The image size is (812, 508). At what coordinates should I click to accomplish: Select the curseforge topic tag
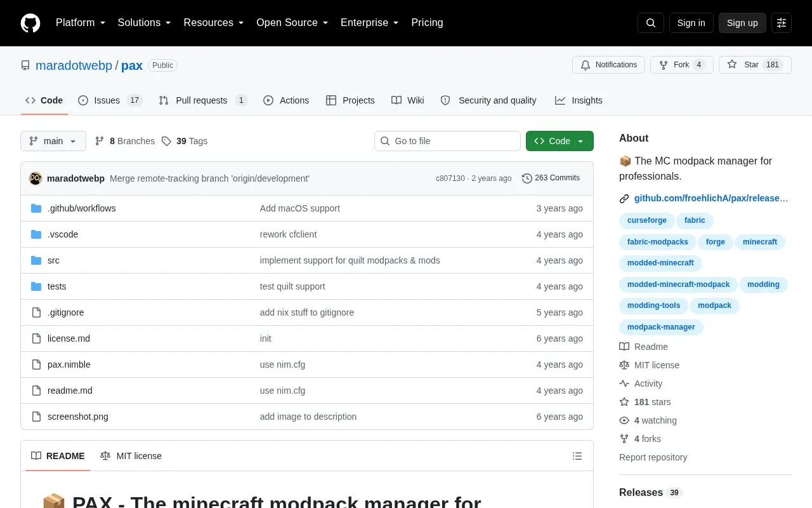(x=647, y=220)
